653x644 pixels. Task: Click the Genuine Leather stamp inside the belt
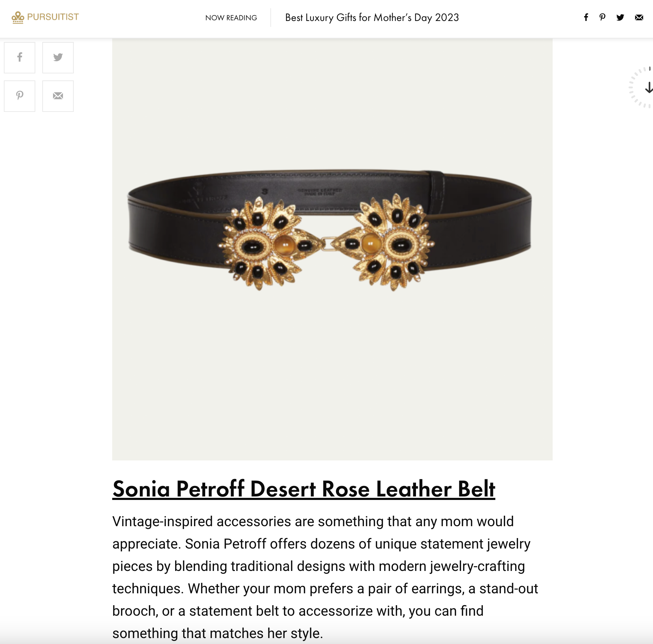[x=320, y=192]
